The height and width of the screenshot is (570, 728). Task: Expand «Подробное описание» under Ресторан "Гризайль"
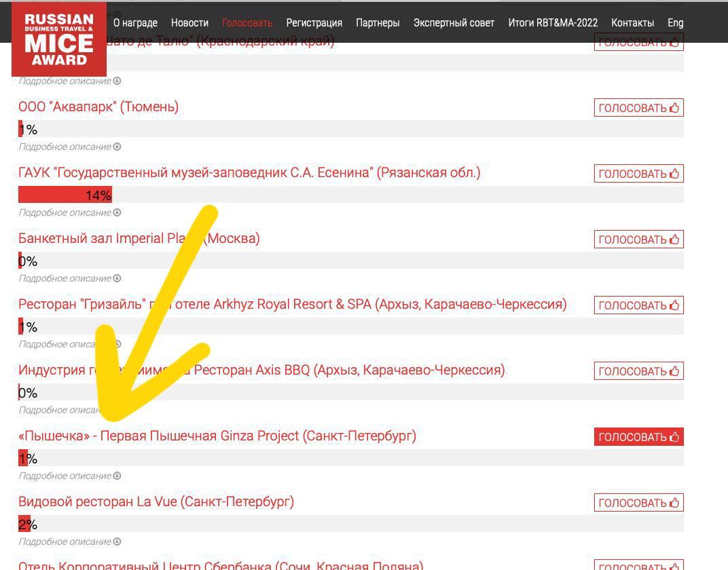coord(70,345)
